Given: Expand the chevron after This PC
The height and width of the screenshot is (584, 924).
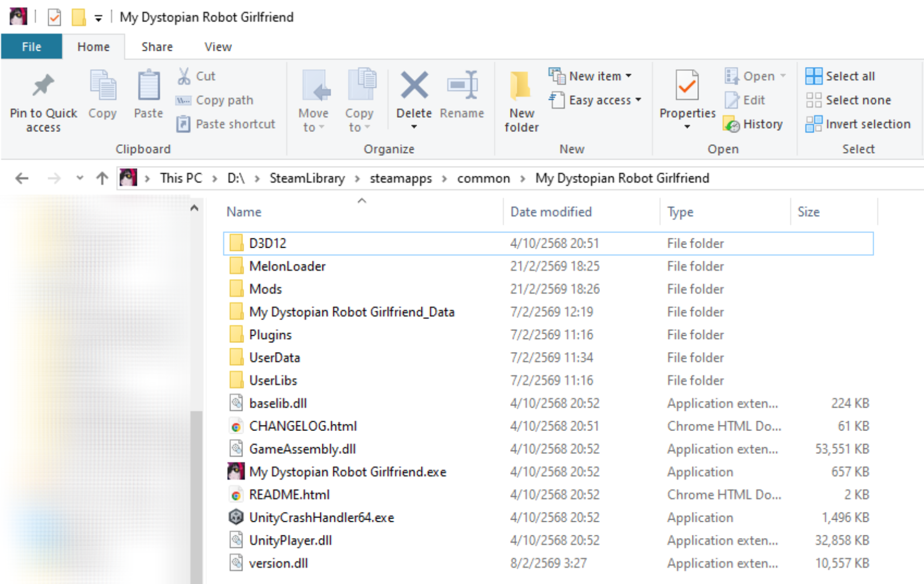Looking at the screenshot, I should tap(215, 179).
